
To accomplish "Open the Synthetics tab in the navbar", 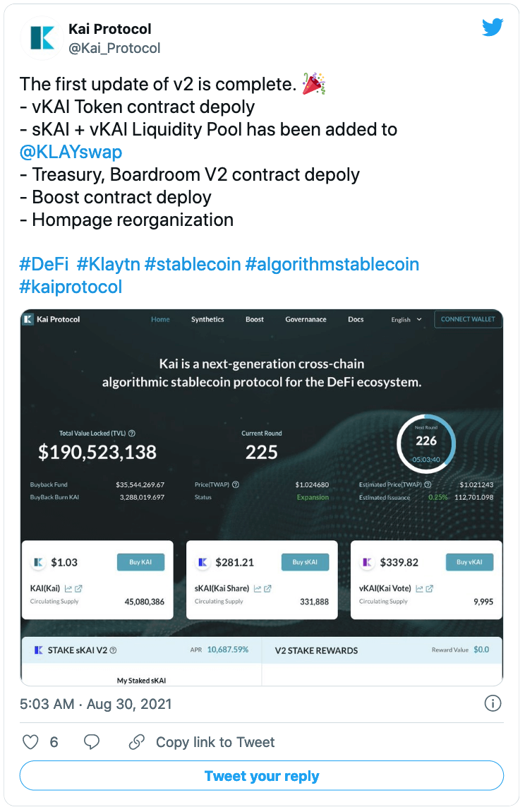I will (x=207, y=320).
